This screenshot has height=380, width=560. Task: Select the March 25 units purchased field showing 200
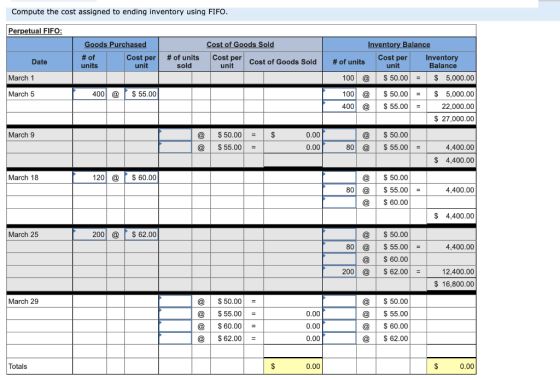[89, 234]
